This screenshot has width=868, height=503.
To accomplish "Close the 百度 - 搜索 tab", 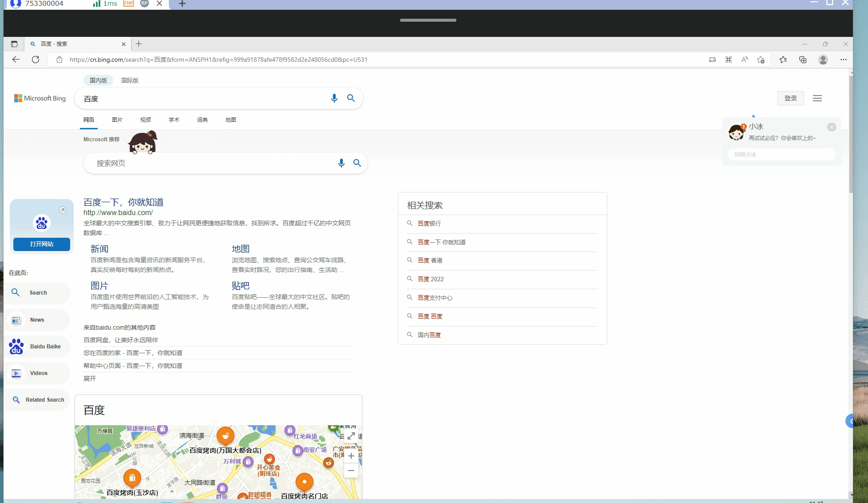I will point(123,44).
